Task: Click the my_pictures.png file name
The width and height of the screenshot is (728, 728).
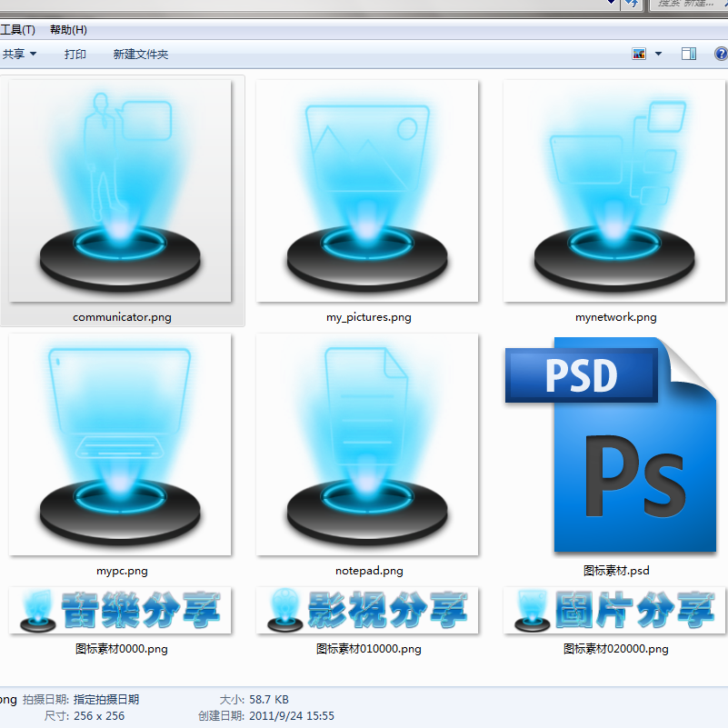Action: point(369,317)
